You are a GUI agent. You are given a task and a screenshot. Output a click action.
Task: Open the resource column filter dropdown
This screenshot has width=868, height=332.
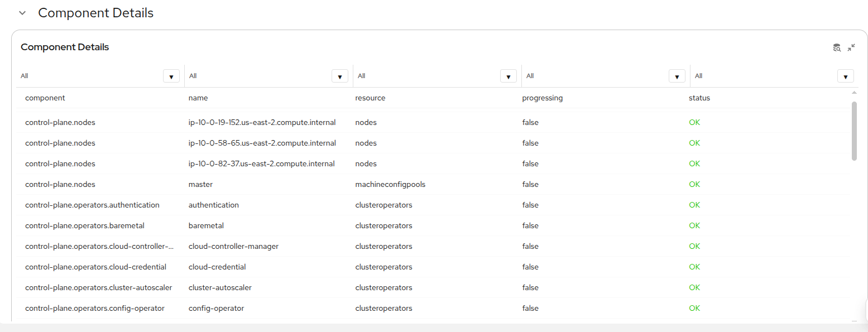508,76
